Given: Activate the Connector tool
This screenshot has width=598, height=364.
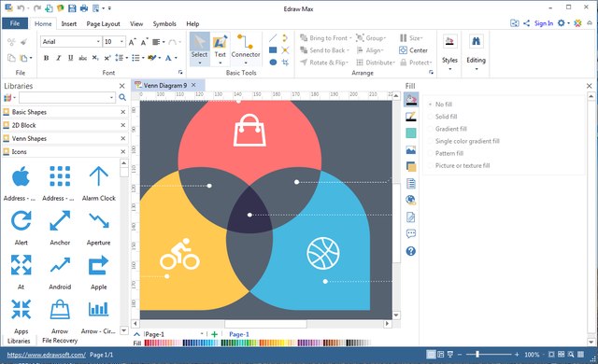Looking at the screenshot, I should tap(246, 49).
